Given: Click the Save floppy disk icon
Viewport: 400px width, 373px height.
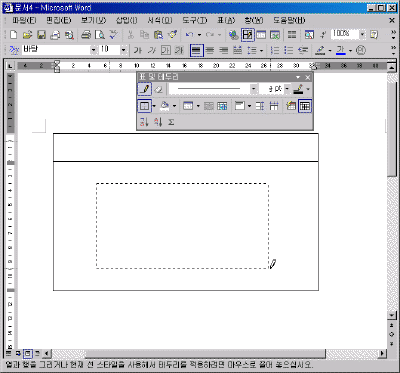Looking at the screenshot, I should pos(41,35).
